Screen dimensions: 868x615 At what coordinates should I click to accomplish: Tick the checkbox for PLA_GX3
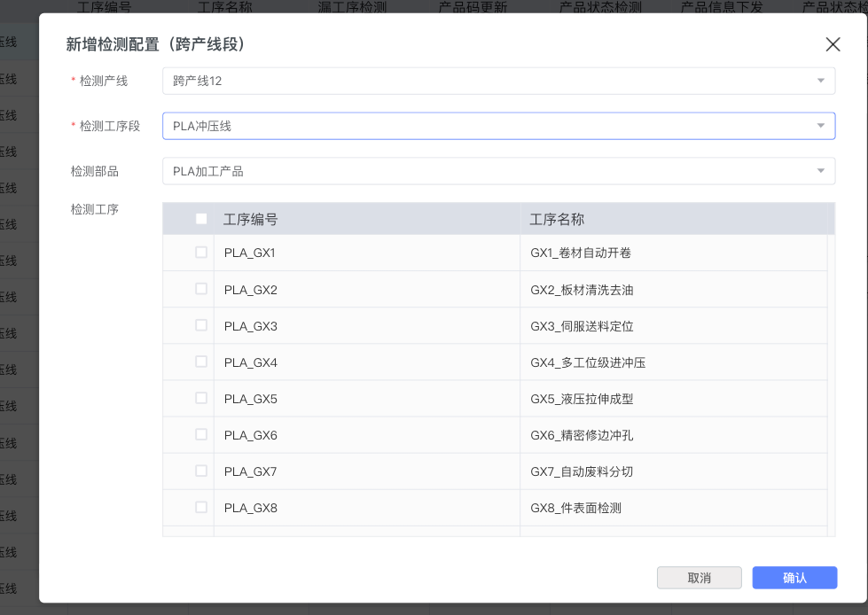point(201,325)
